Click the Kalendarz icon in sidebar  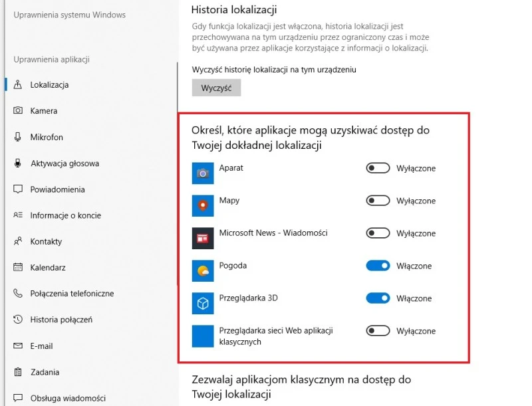[18, 268]
